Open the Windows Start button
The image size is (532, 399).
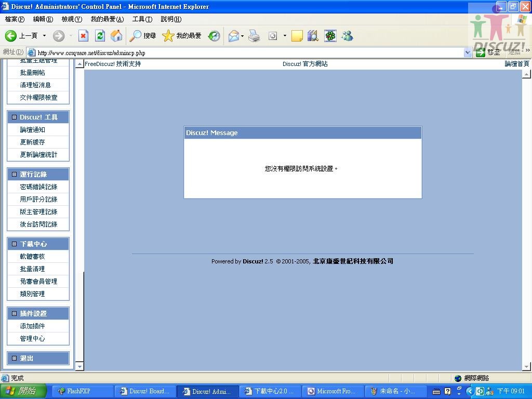click(x=23, y=391)
